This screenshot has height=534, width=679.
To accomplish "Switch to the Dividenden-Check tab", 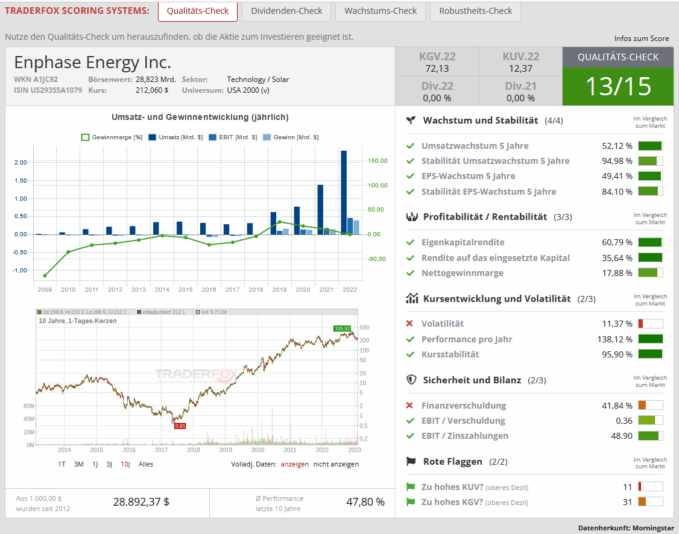I will pos(286,12).
